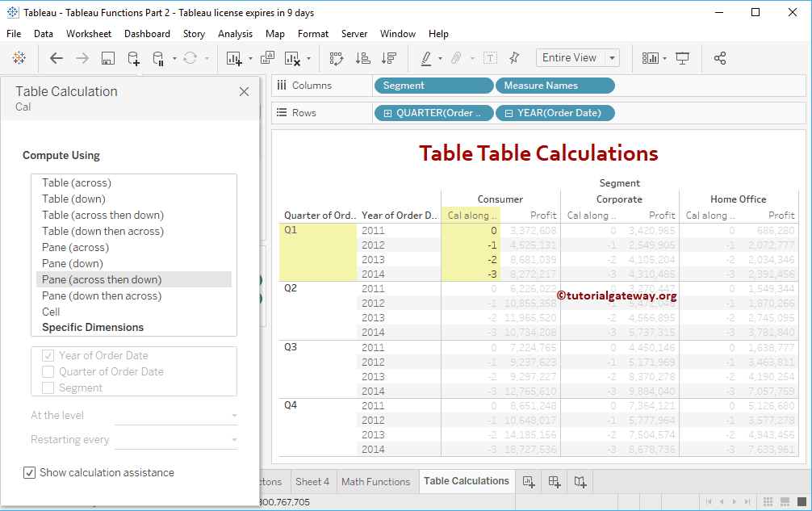The height and width of the screenshot is (511, 812).
Task: Open the Analysis menu
Action: click(x=235, y=34)
